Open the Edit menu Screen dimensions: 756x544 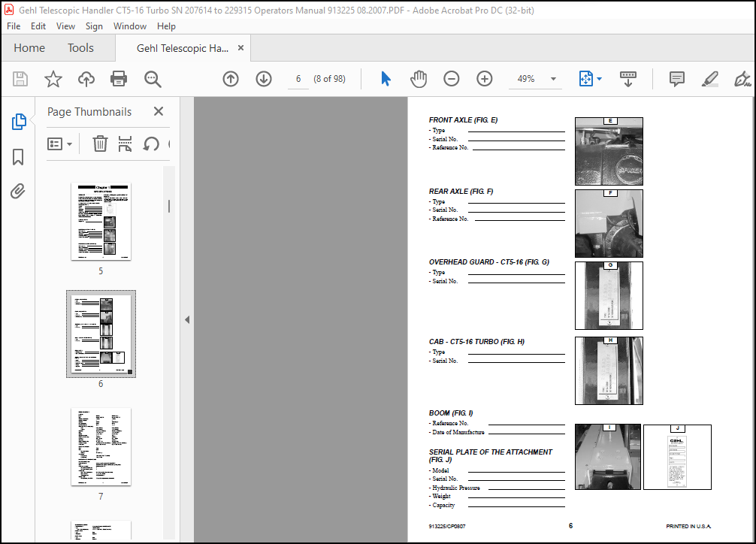38,26
